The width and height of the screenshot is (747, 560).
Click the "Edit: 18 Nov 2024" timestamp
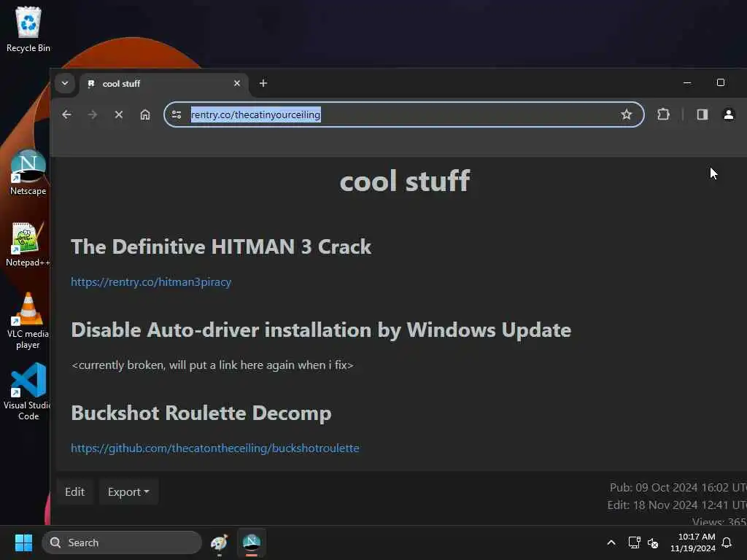pos(676,505)
